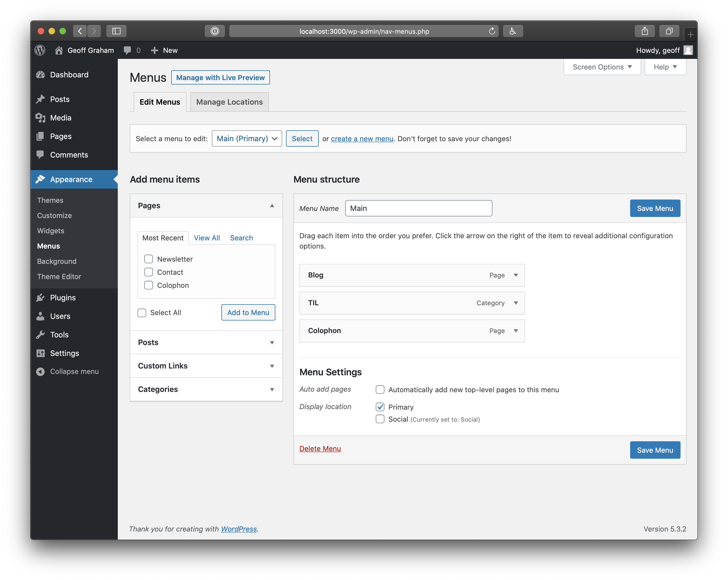Uncheck the Primary display location checkbox
This screenshot has width=728, height=580.
pyautogui.click(x=380, y=407)
